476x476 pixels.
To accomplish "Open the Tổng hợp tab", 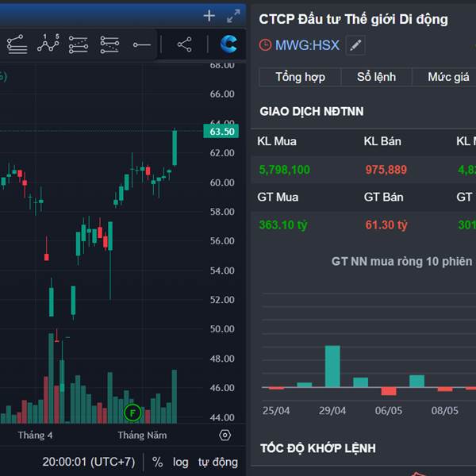I will pos(300,77).
